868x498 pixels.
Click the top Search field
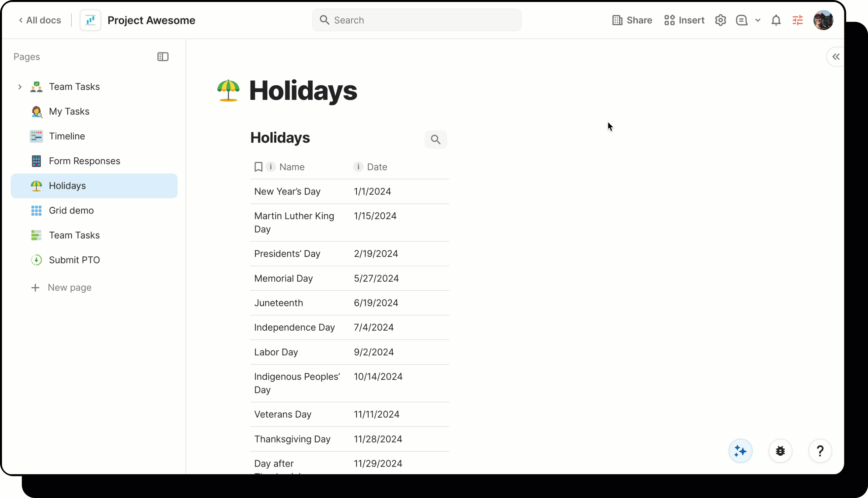[416, 20]
